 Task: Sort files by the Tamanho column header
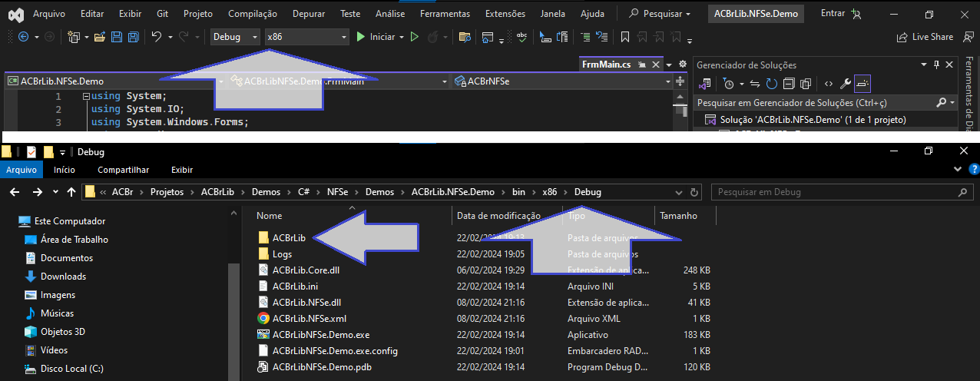[678, 216]
